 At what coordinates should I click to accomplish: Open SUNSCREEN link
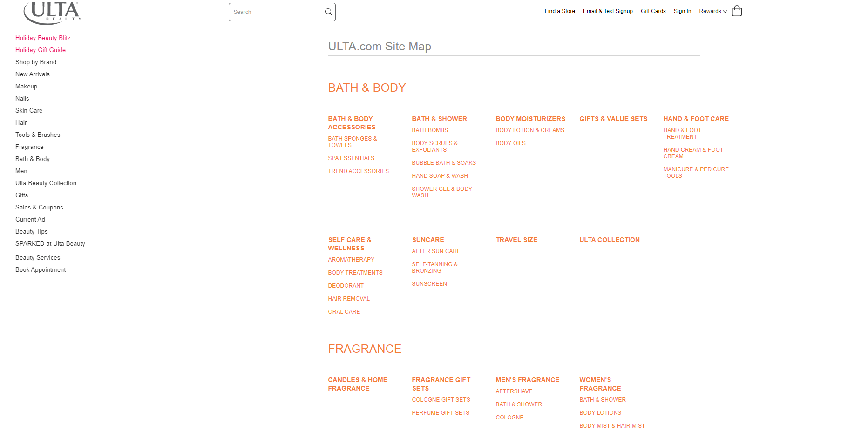pos(429,284)
